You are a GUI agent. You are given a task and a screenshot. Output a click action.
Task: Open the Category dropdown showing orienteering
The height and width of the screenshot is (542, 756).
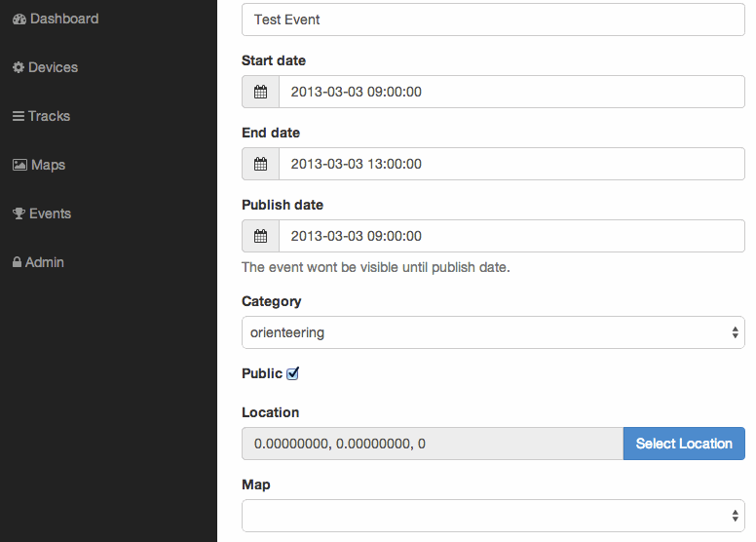(x=493, y=332)
